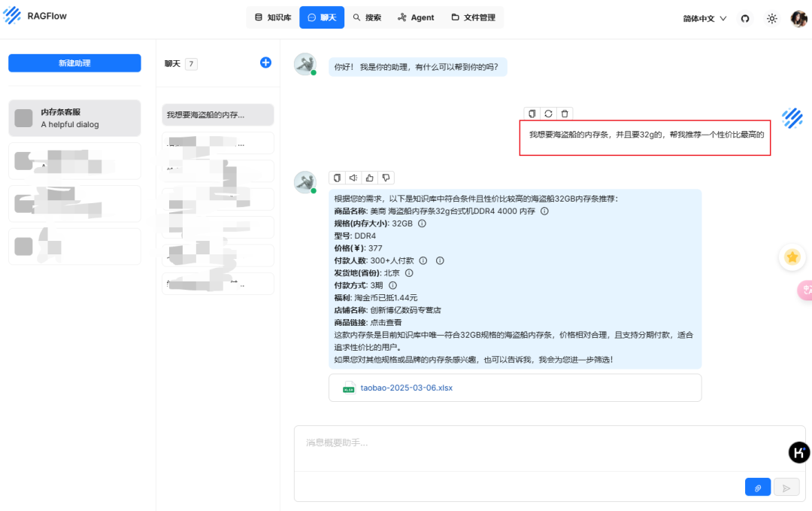
Task: Copy the user's 32g memory request message
Action: tap(532, 113)
